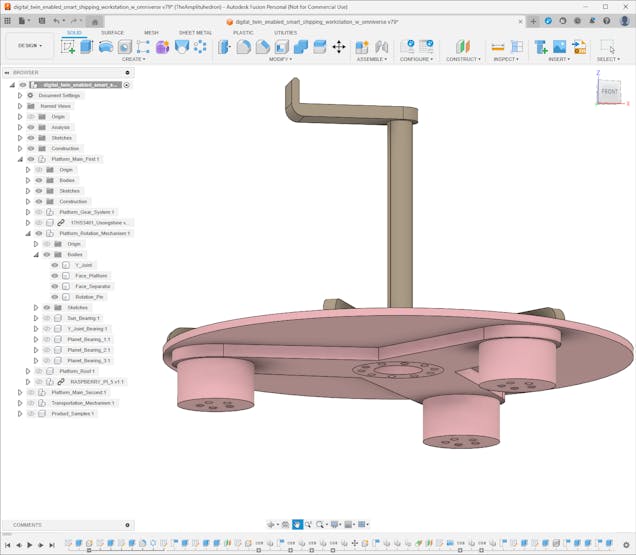This screenshot has height=555, width=636.
Task: Toggle visibility of Platform_Roof 1
Action: [39, 371]
